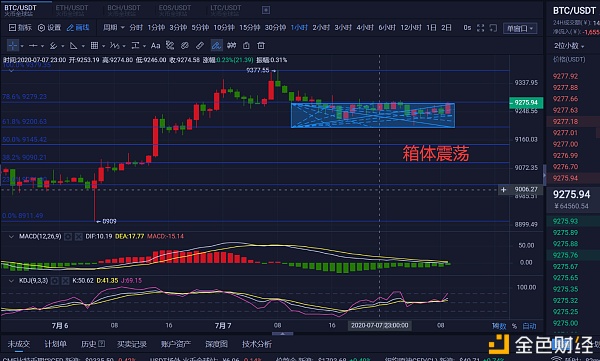The width and height of the screenshot is (600, 361).
Task: Toggle the highlighted brush drawing mode
Action: (217, 46)
